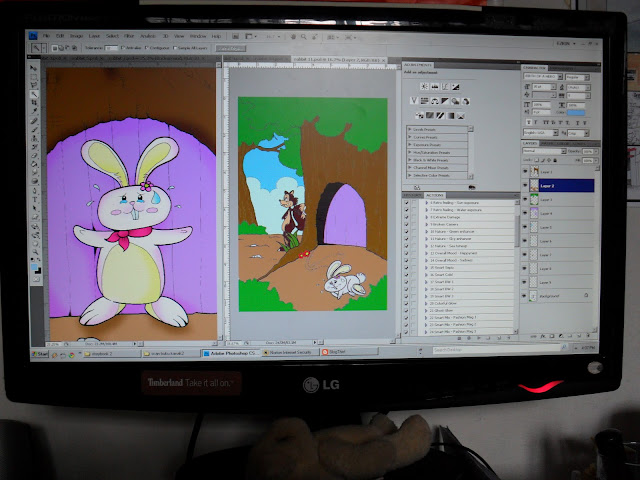Click the foreground color swatch in toolbox
The height and width of the screenshot is (480, 640).
34,267
